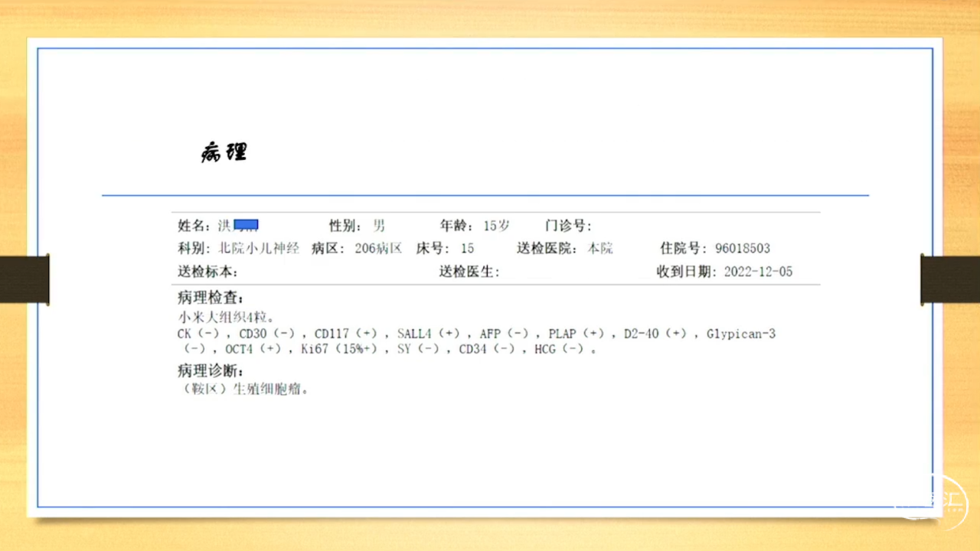Click the black binder clip on the right edge
Screen dimensions: 980x551
[x=950, y=279]
